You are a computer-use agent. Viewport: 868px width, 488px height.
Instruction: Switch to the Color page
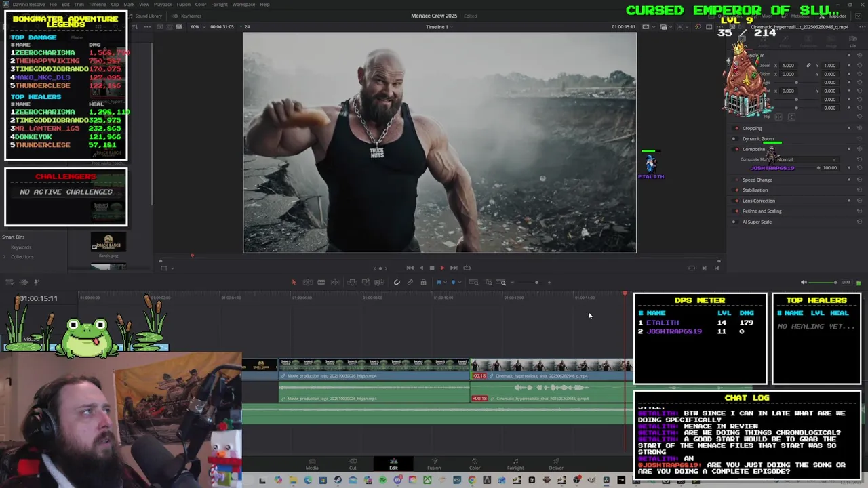(x=475, y=464)
